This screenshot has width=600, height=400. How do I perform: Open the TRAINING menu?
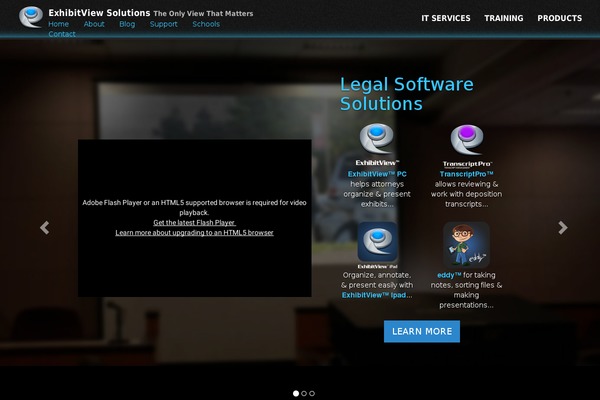point(504,18)
